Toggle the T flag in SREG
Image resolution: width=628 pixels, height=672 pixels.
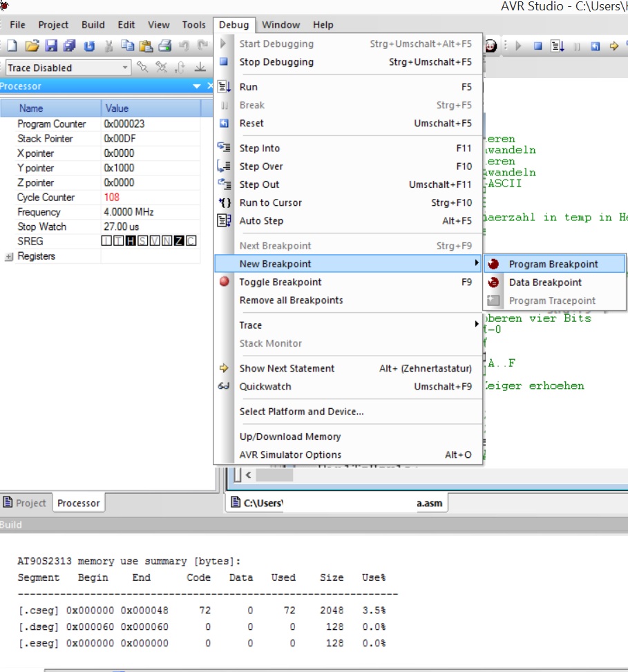[x=118, y=241]
